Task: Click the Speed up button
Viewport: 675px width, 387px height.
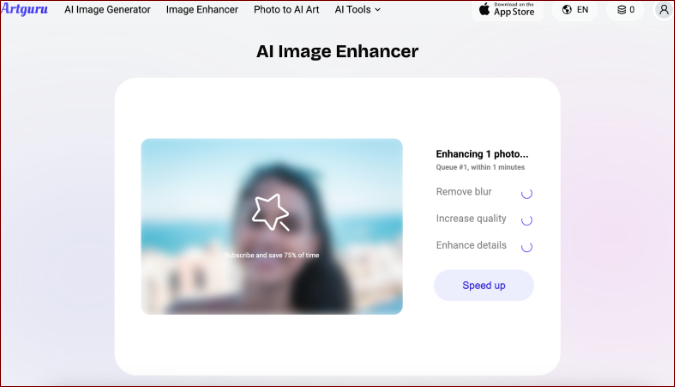Action: 484,285
